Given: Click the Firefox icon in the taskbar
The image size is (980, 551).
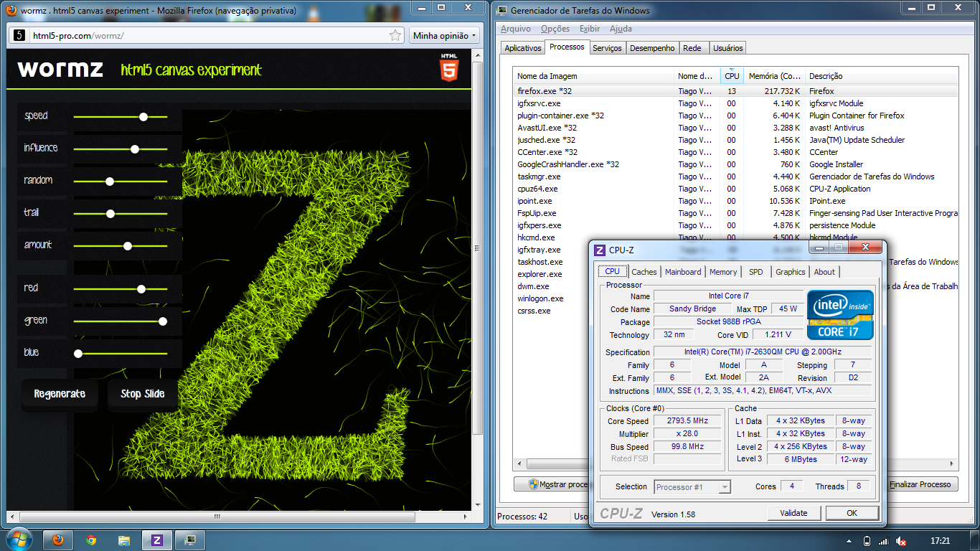Looking at the screenshot, I should [x=58, y=540].
